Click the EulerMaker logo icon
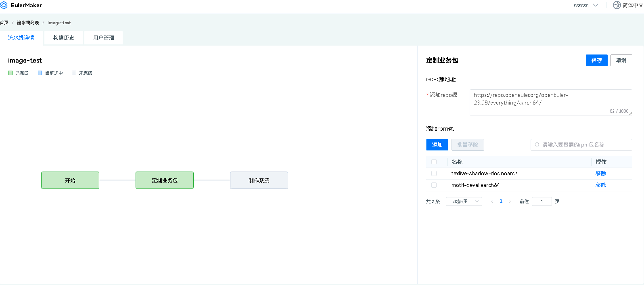Screen dimensions: 644x285 pyautogui.click(x=4, y=5)
